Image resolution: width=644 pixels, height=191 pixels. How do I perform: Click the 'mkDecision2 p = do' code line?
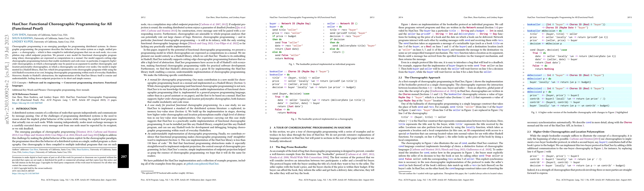point(539,92)
